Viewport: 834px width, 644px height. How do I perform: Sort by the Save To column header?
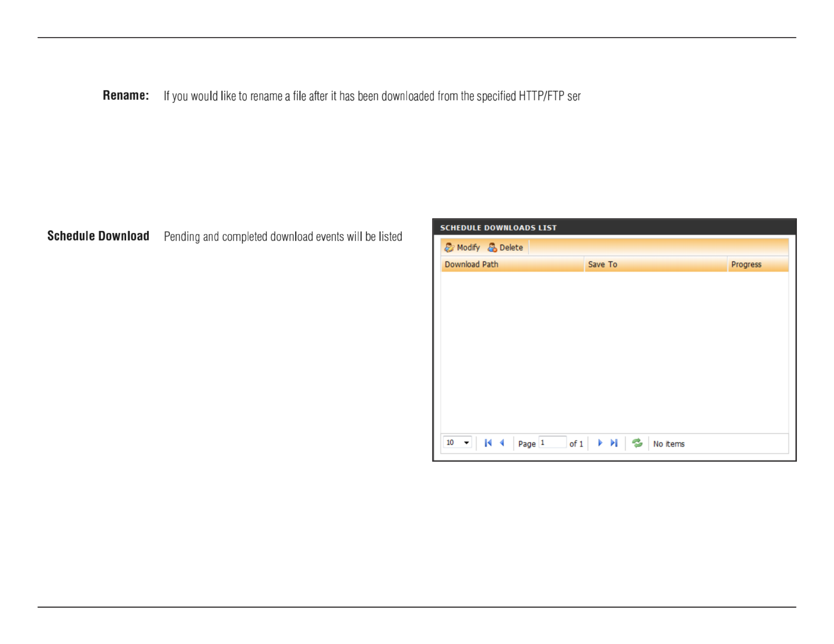click(x=656, y=264)
